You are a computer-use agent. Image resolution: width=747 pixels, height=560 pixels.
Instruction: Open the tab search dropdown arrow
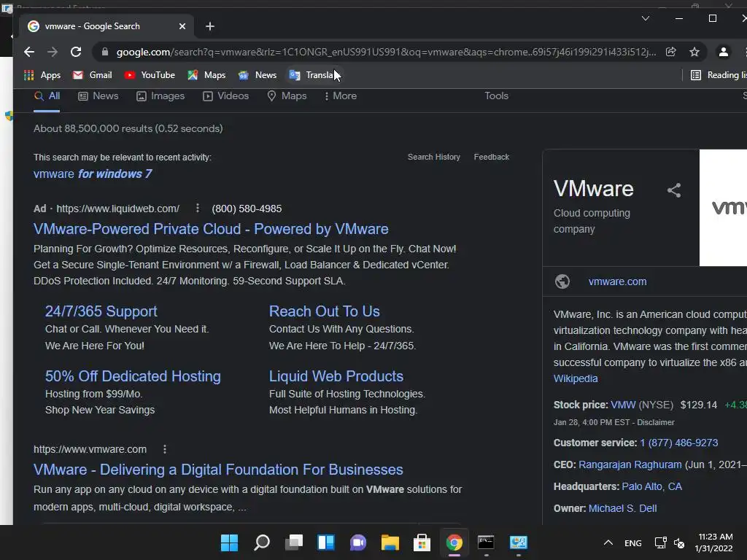click(646, 18)
